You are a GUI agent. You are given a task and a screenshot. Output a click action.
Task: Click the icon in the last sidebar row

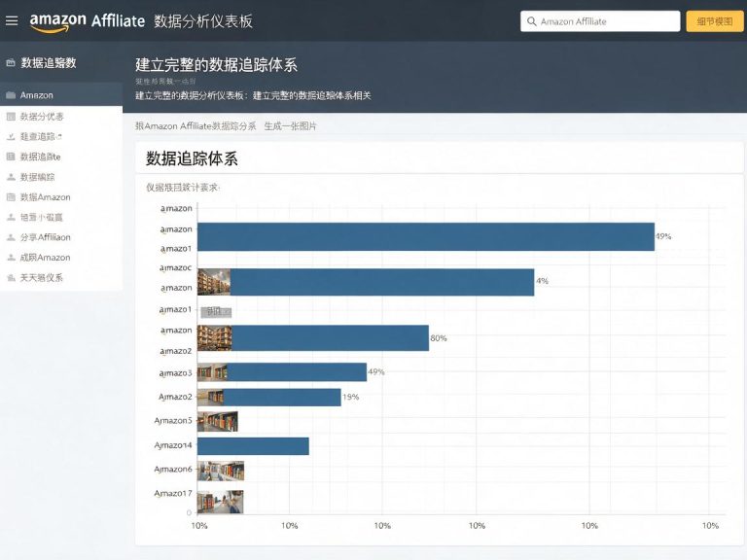(x=11, y=278)
